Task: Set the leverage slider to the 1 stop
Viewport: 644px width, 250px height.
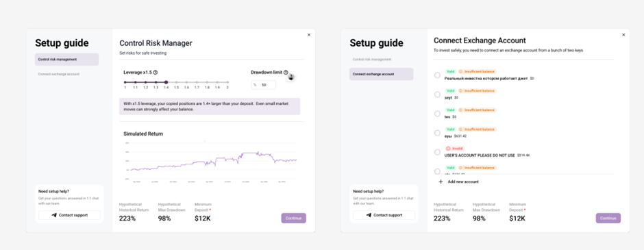Action: coord(125,82)
